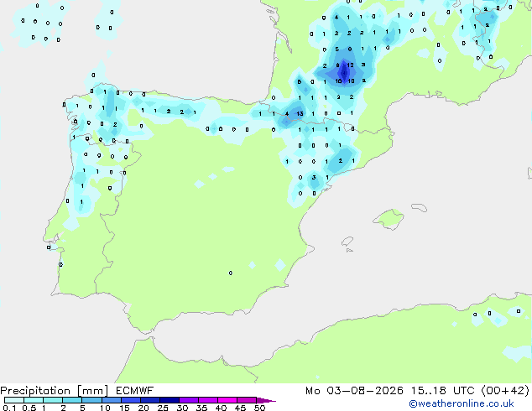532x411 pixels.
Task: Click the "45" legend label
Action: click(x=240, y=408)
